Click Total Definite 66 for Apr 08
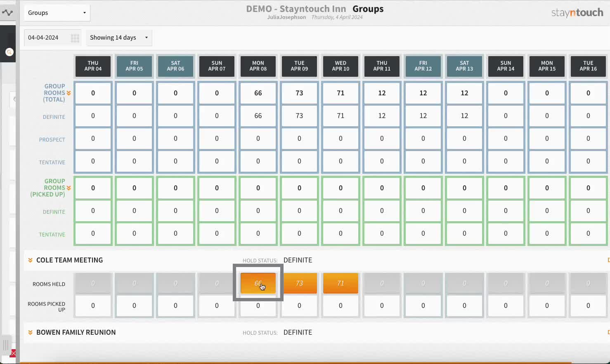 click(x=258, y=116)
